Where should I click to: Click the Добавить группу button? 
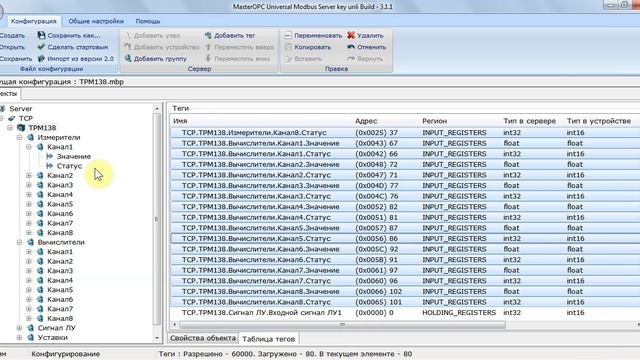156,58
